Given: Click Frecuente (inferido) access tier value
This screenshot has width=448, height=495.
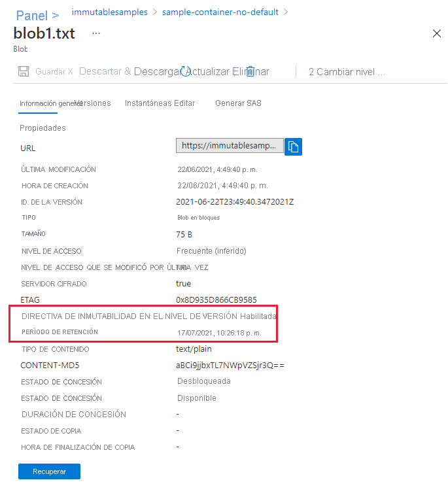Looking at the screenshot, I should 211,251.
